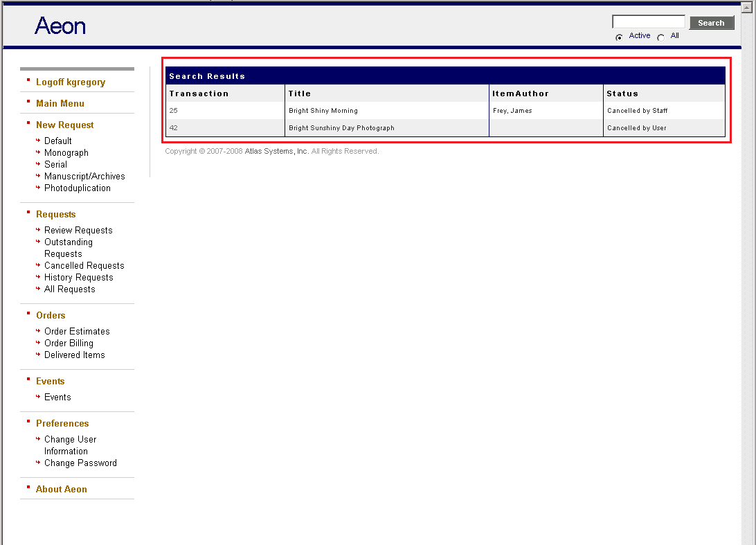This screenshot has width=756, height=545.
Task: Click the Aeon logo
Action: pos(60,26)
